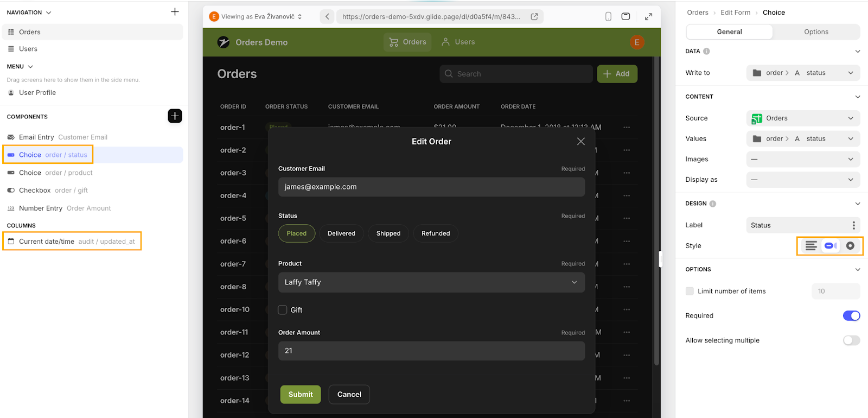Open the Viewing as user switcher
This screenshot has width=868, height=418.
tap(256, 16)
